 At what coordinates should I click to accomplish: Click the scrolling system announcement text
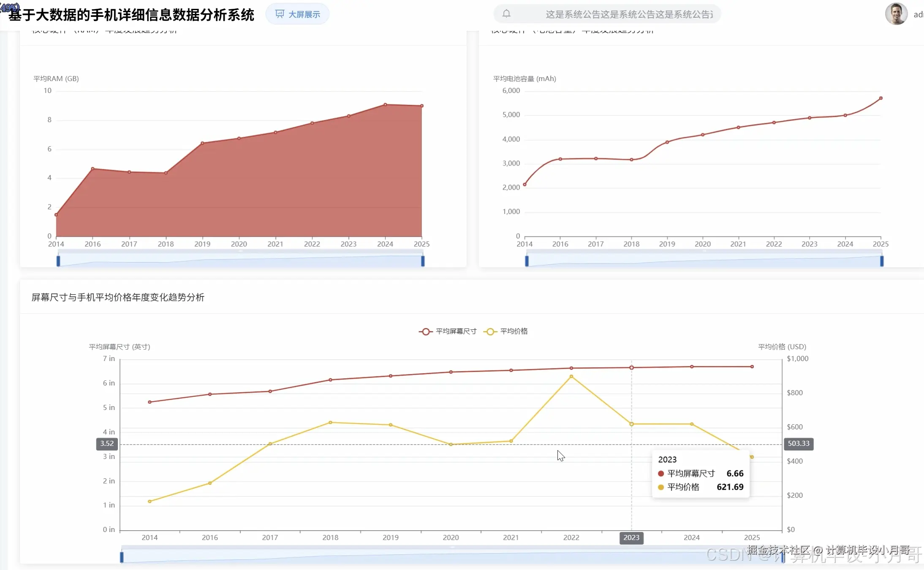pyautogui.click(x=629, y=14)
